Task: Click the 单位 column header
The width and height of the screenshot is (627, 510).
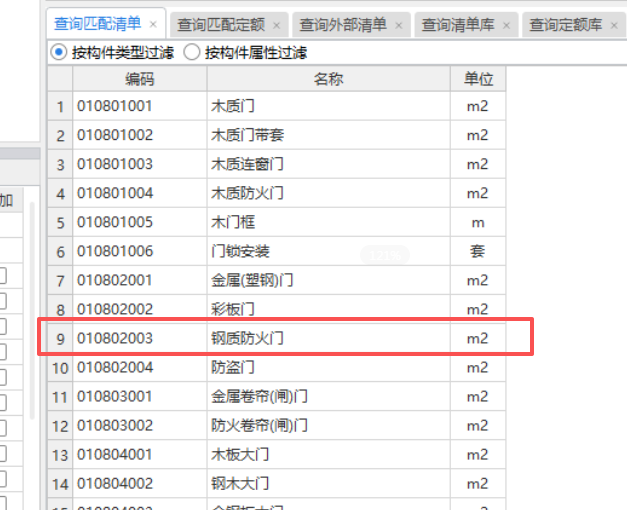Action: click(x=478, y=79)
